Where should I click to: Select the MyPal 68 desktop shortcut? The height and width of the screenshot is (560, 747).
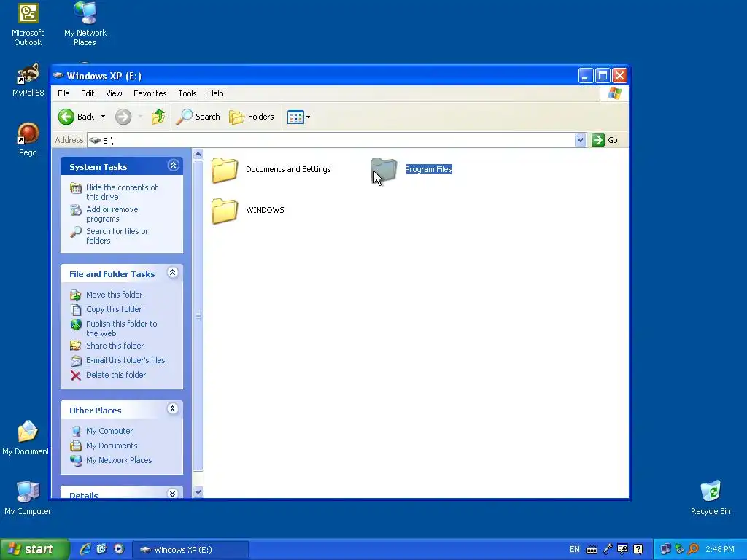tap(28, 80)
